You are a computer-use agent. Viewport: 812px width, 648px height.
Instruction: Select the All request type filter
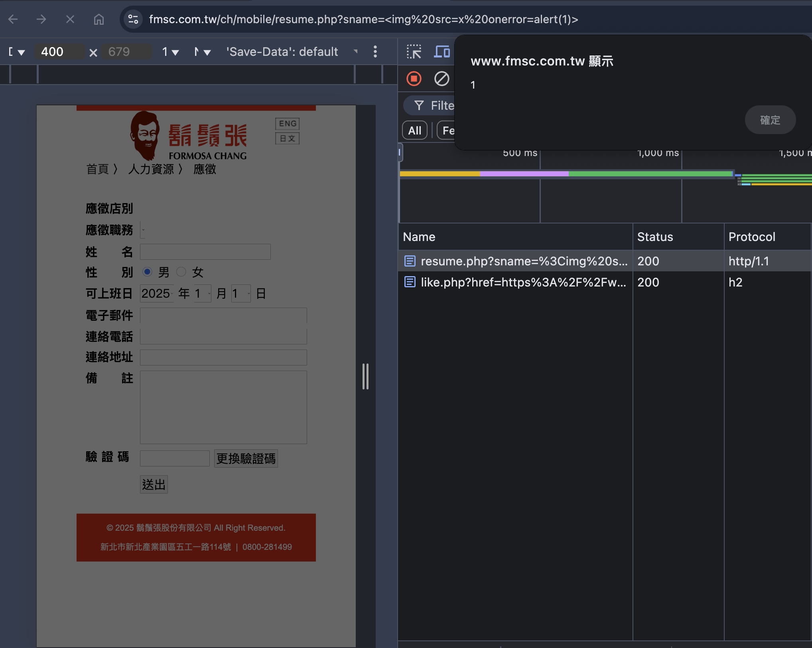pos(415,130)
